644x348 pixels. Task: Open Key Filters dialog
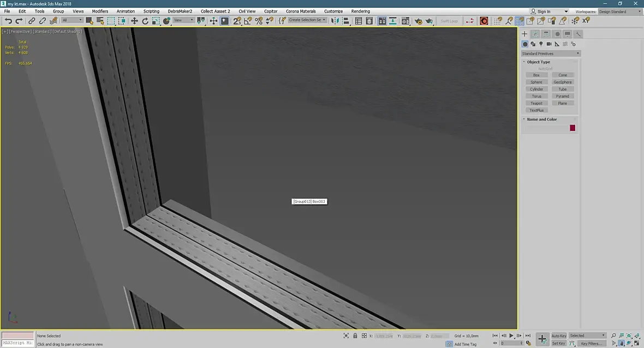(x=592, y=344)
